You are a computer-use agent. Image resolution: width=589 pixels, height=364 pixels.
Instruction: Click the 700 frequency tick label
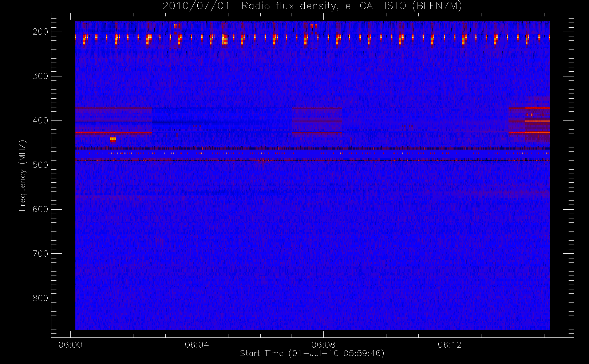coord(40,254)
